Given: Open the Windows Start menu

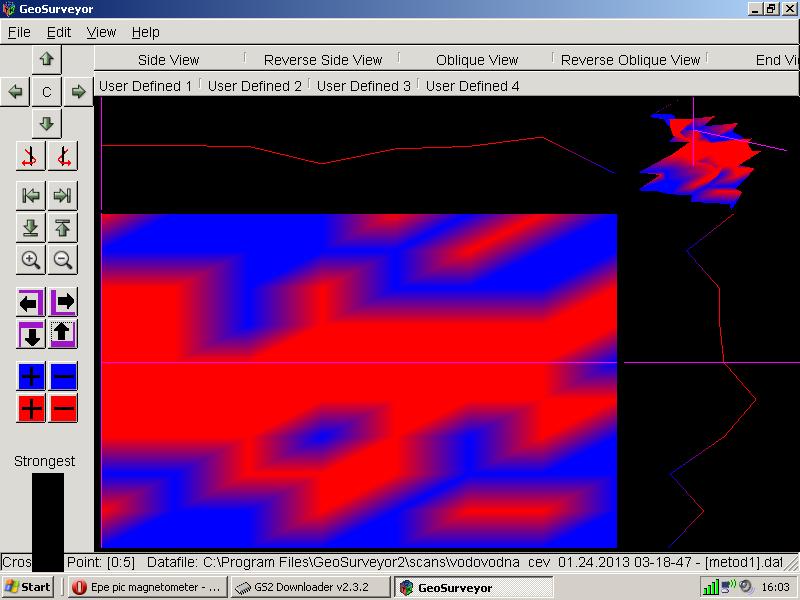Looking at the screenshot, I should click(x=28, y=587).
